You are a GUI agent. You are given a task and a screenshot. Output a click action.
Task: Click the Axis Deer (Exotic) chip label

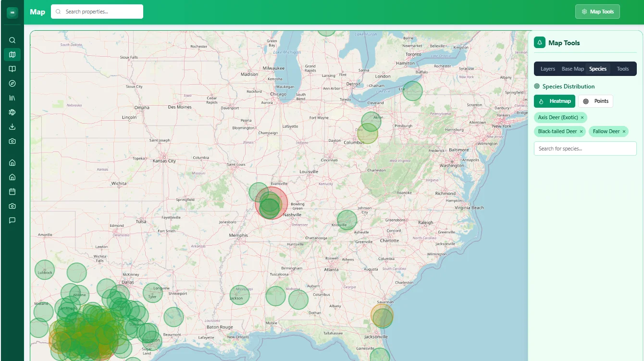coord(558,117)
